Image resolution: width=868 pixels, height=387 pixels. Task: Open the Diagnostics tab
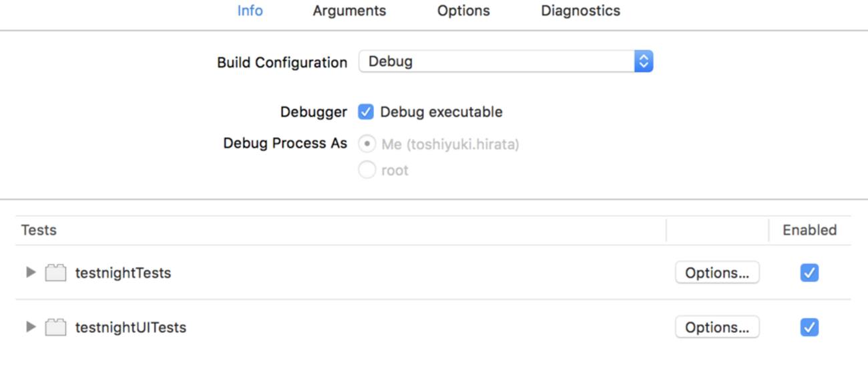click(580, 11)
